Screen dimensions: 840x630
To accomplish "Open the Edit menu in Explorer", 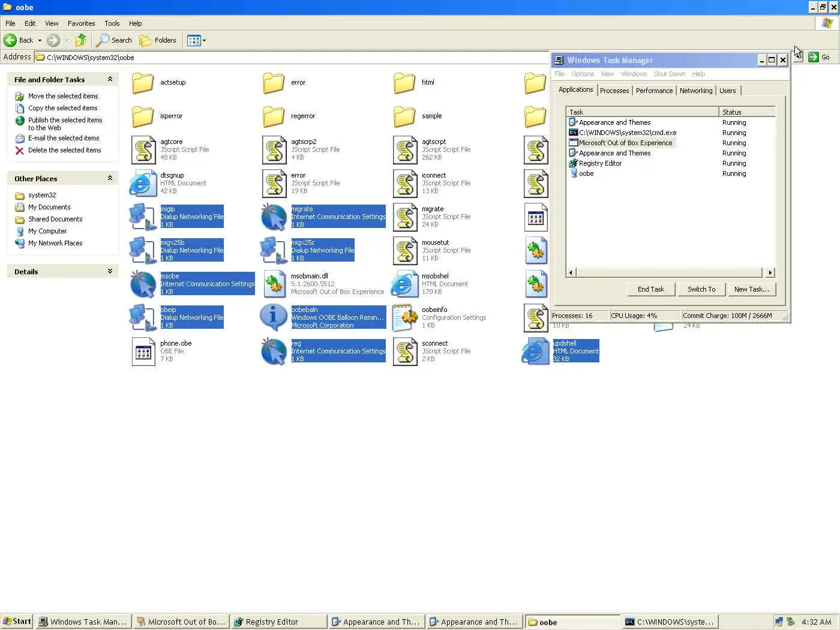I will pos(30,23).
